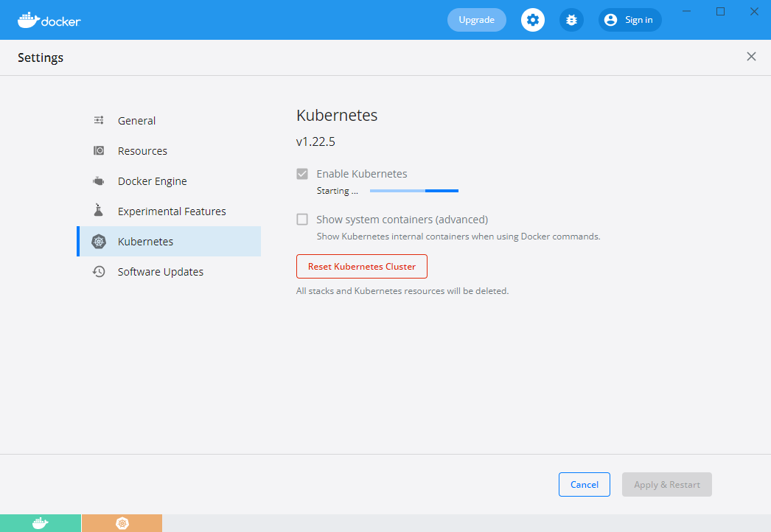Image resolution: width=771 pixels, height=532 pixels.
Task: Select the Kubernetes section label
Action: 145,242
